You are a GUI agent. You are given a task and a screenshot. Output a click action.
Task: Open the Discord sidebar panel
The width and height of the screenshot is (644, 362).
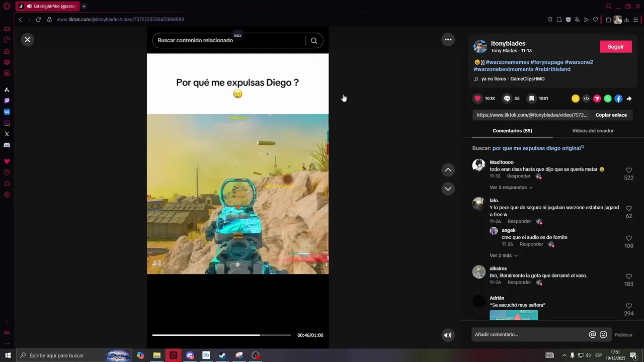click(x=7, y=145)
